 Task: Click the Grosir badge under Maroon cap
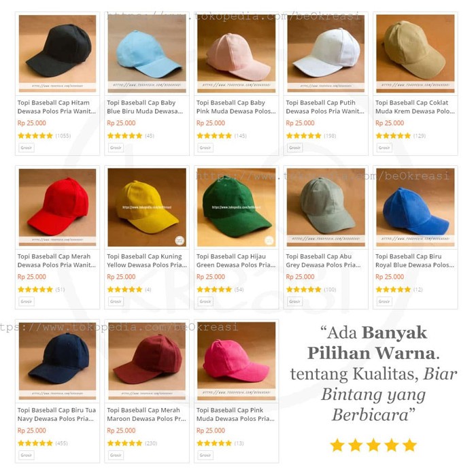tap(116, 455)
